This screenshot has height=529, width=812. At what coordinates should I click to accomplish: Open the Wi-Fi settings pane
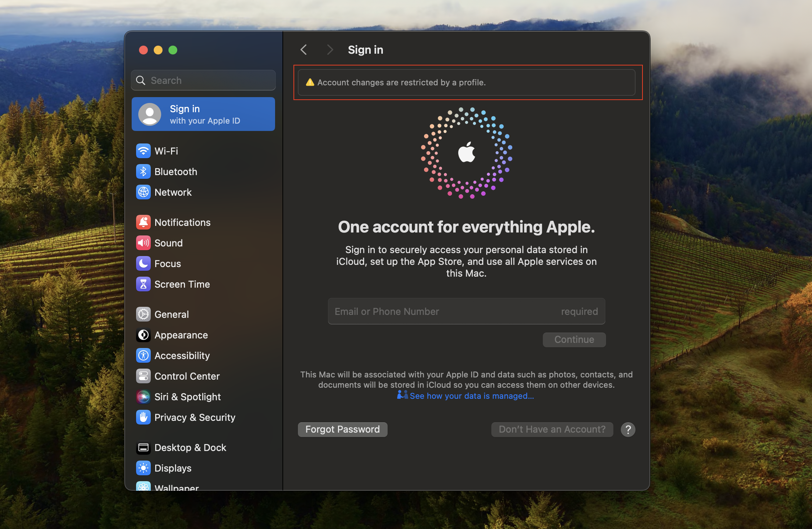[x=203, y=151]
